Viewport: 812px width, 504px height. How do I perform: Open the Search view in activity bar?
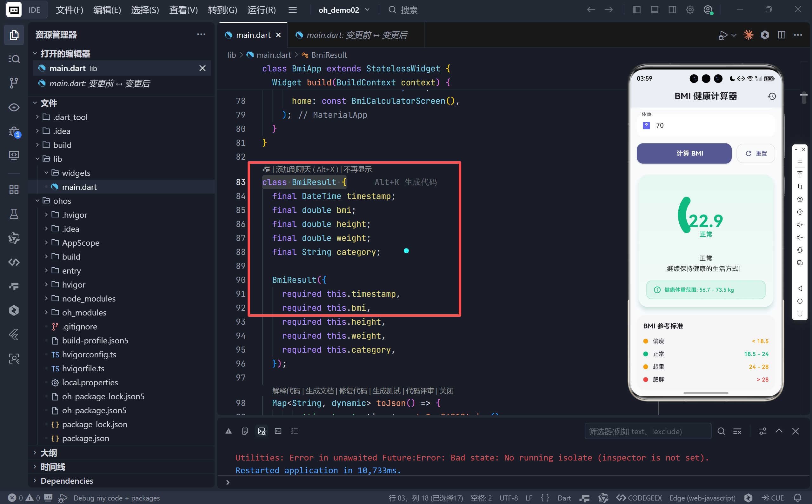(14, 59)
